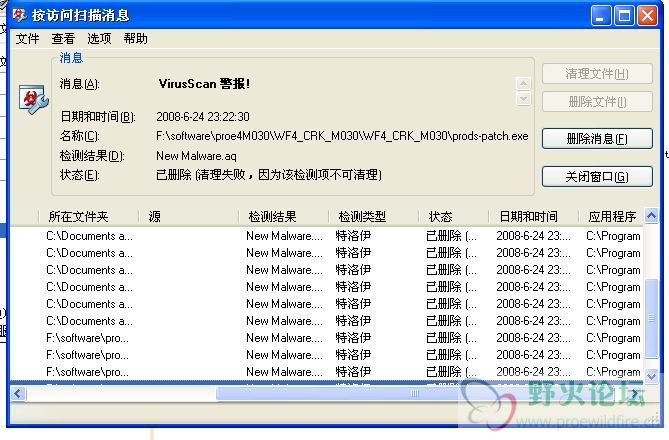Open the 帮助 menu
669x440 pixels.
(136, 39)
